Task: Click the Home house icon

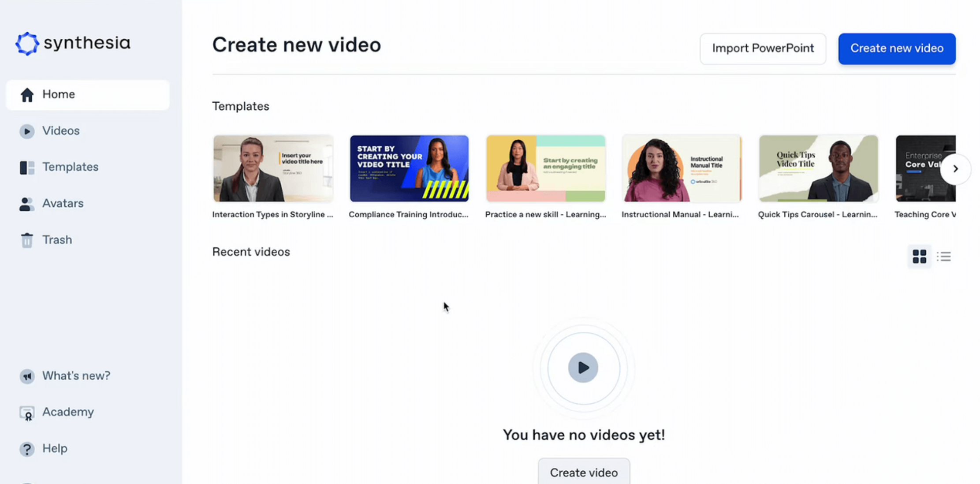Action: click(x=27, y=95)
